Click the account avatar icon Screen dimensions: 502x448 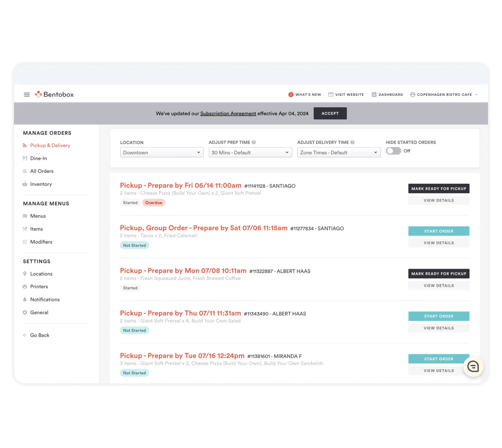413,94
